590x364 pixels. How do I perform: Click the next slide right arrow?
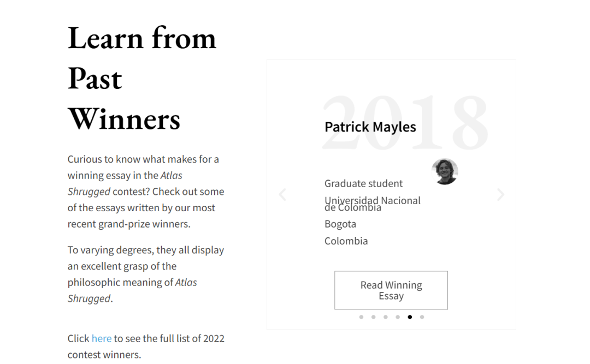(500, 194)
